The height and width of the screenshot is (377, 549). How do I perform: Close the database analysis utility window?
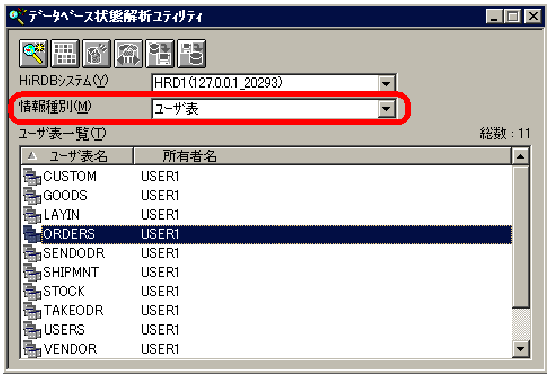tap(533, 16)
